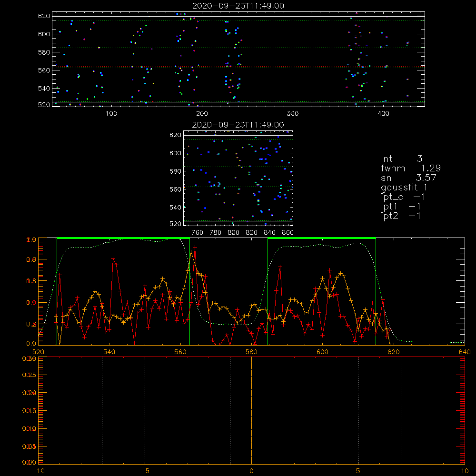This screenshot has width=476, height=476.
Task: Click x-axis label 860 on middle plot
Action: (288, 233)
